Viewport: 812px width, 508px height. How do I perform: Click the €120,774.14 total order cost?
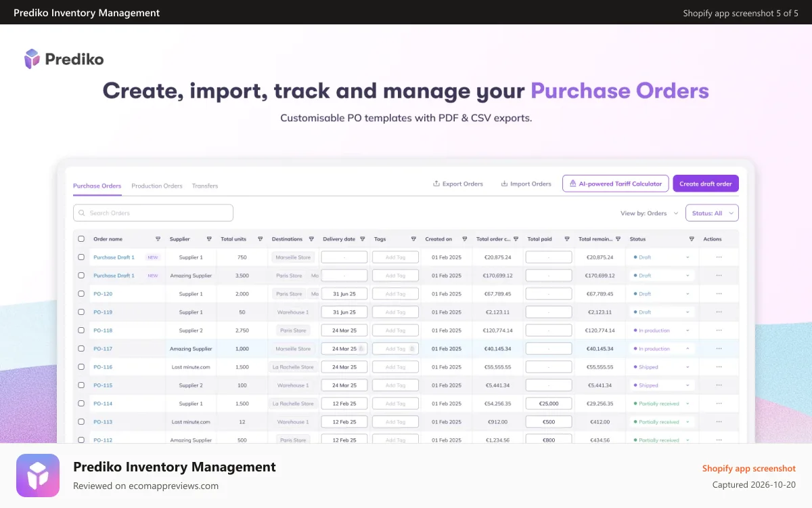coord(498,331)
